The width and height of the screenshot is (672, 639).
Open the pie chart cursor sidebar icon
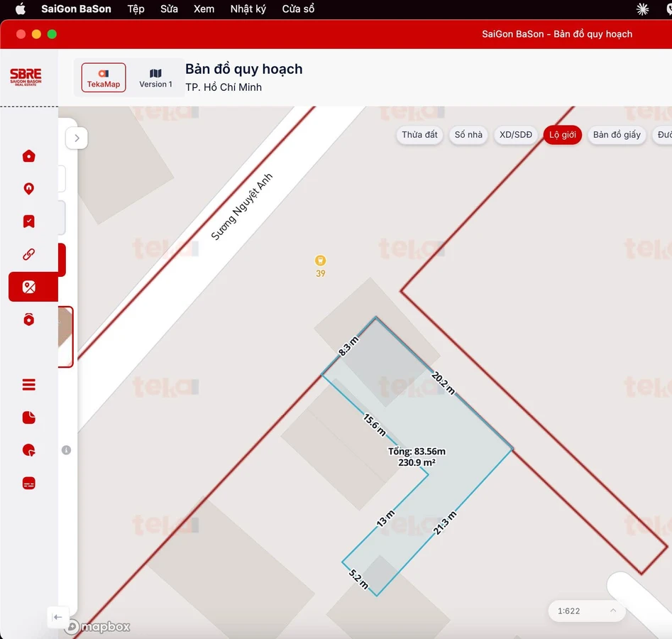click(28, 450)
